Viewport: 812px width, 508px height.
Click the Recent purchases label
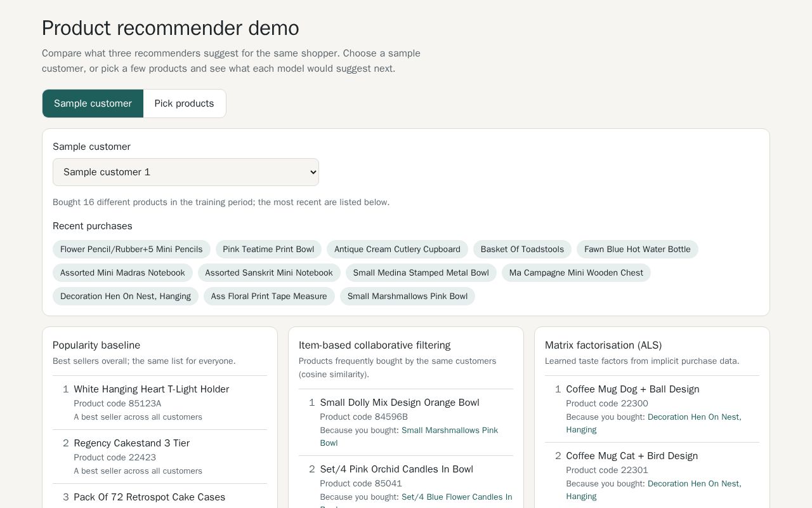coord(93,226)
